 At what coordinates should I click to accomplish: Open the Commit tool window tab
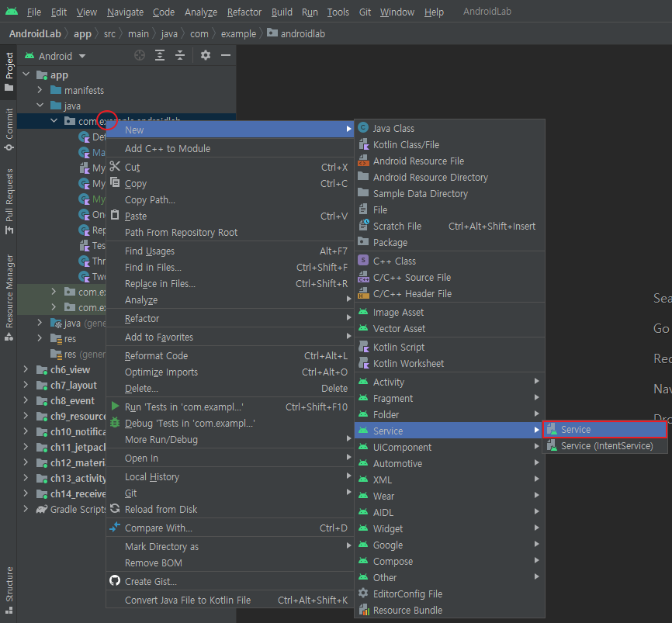coord(9,129)
